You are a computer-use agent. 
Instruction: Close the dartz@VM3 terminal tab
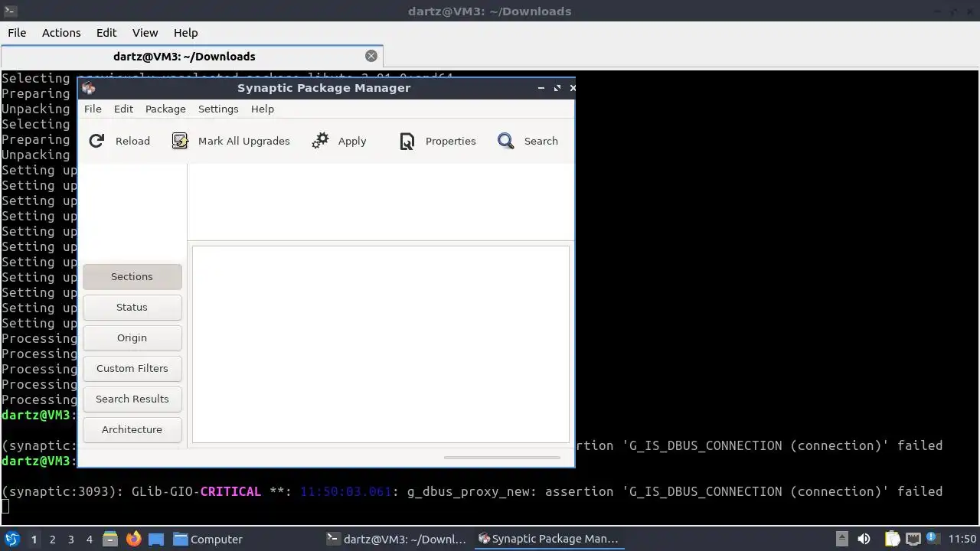(371, 56)
